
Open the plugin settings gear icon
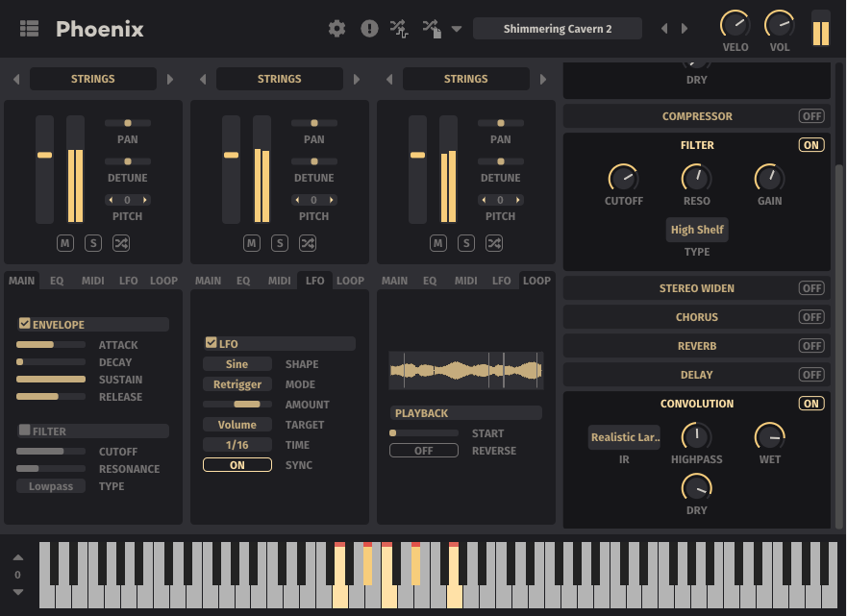pos(336,28)
